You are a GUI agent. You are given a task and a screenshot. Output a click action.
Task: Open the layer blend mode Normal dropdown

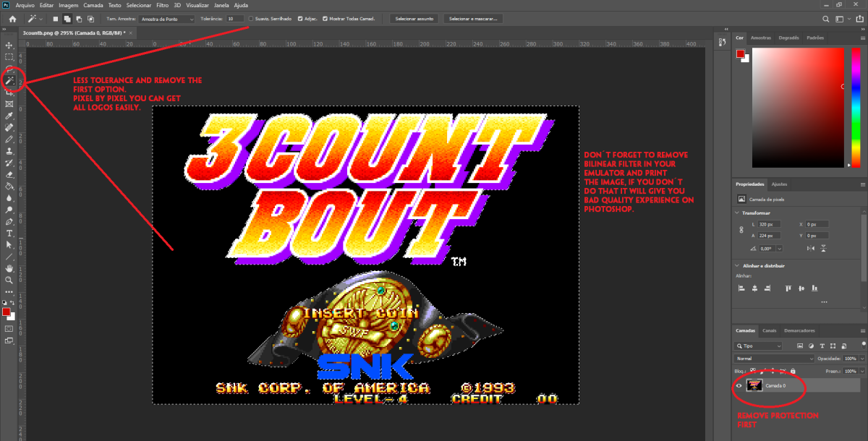click(x=775, y=359)
